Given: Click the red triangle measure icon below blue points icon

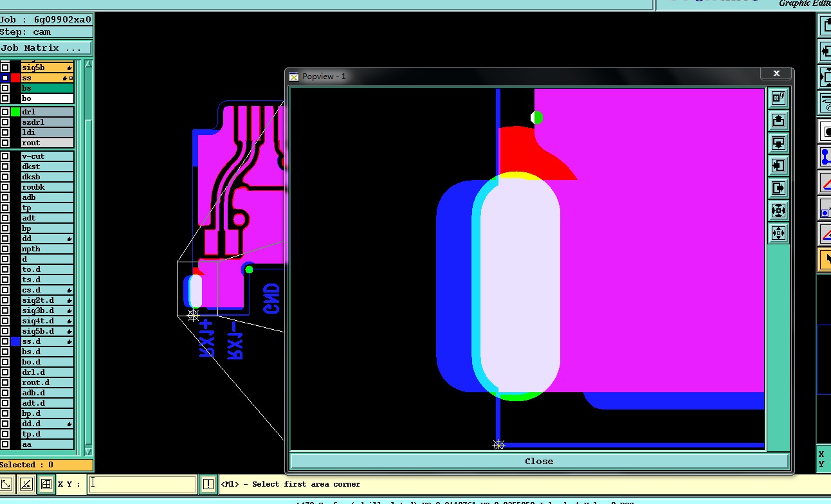Looking at the screenshot, I should (825, 183).
